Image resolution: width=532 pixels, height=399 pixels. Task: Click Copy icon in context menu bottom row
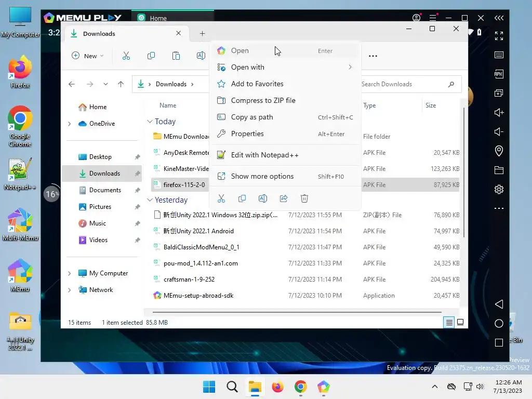click(x=242, y=198)
